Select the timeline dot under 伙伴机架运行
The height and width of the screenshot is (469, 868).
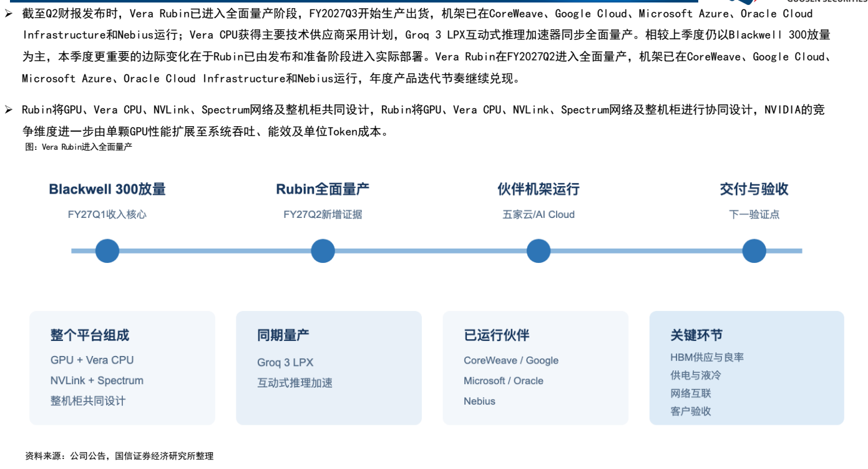539,251
